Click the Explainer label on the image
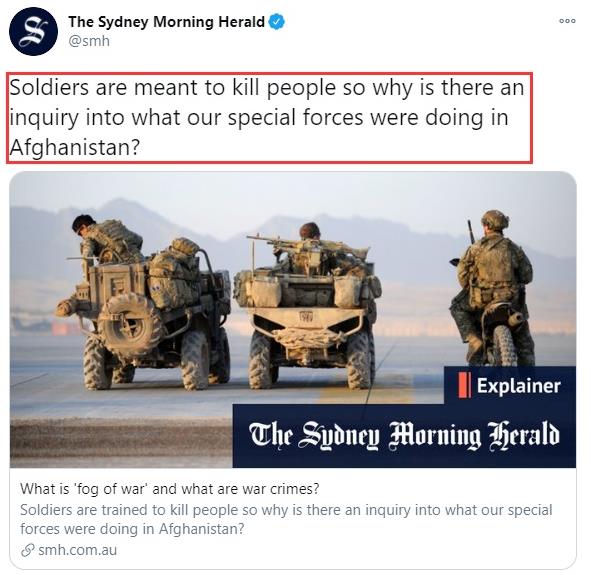Image resolution: width=591 pixels, height=575 pixels. pyautogui.click(x=519, y=385)
